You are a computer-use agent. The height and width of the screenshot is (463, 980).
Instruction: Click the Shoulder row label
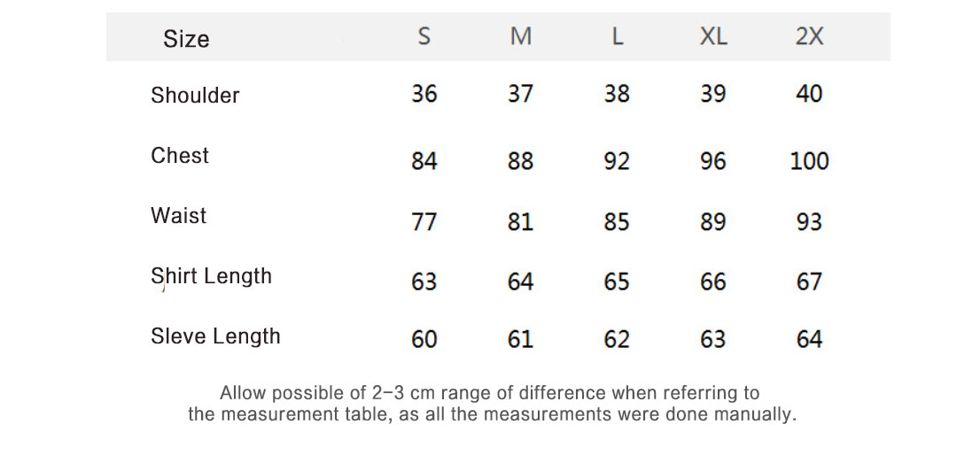195,96
